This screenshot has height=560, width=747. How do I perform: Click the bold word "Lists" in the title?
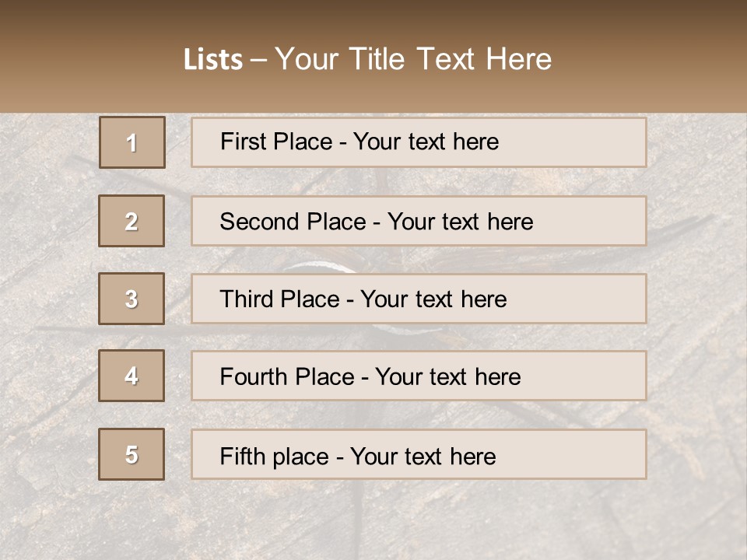pos(212,60)
